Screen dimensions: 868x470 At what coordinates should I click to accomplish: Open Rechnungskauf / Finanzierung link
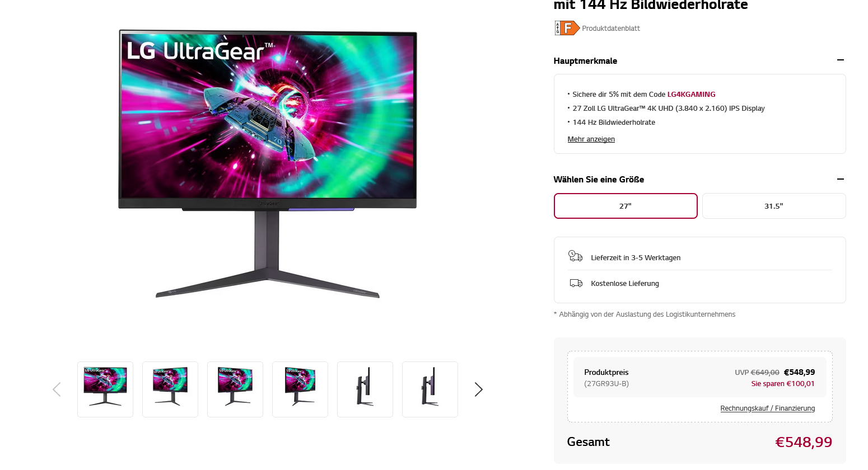tap(767, 408)
